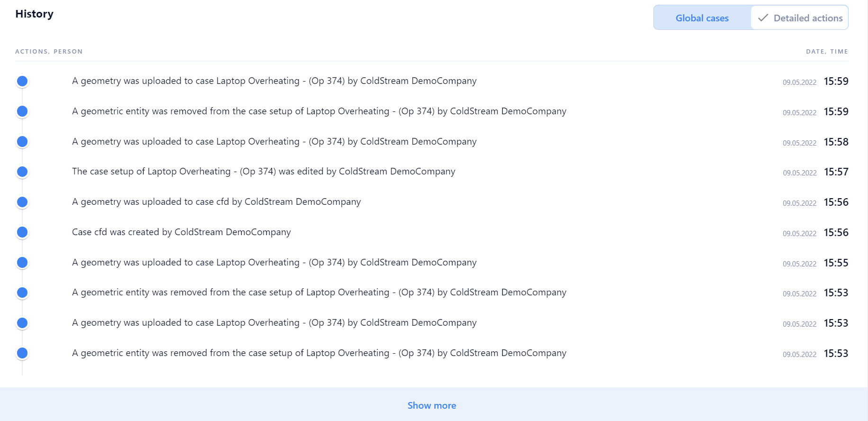Click 15:56 time on Case cfd created row
This screenshot has width=868, height=421.
(836, 232)
